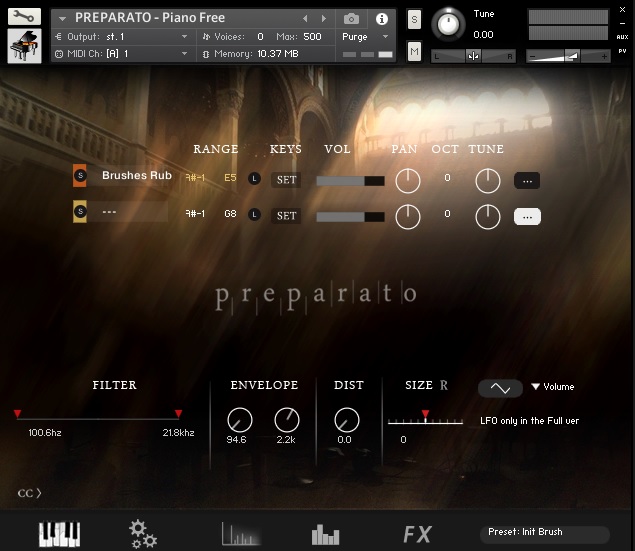Click the second layer tune knob

[488, 217]
